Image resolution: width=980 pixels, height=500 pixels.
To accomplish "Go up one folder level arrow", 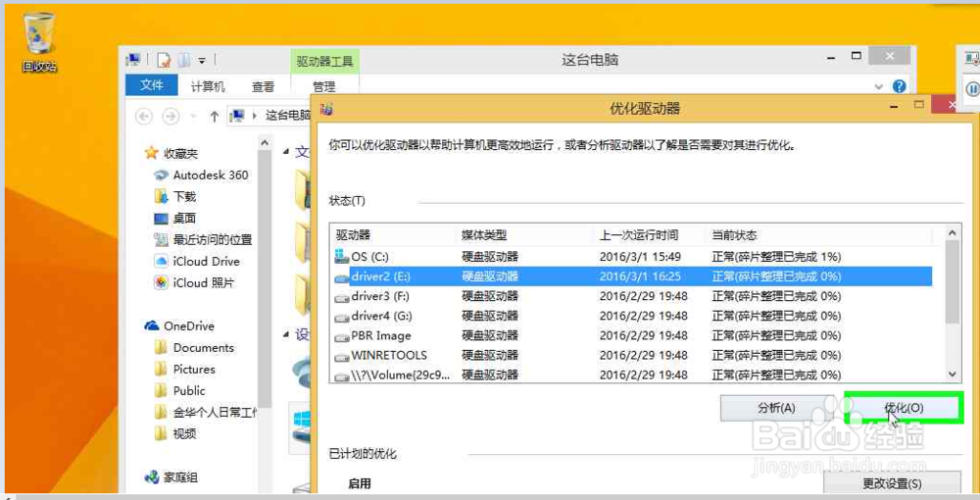I will tap(215, 117).
